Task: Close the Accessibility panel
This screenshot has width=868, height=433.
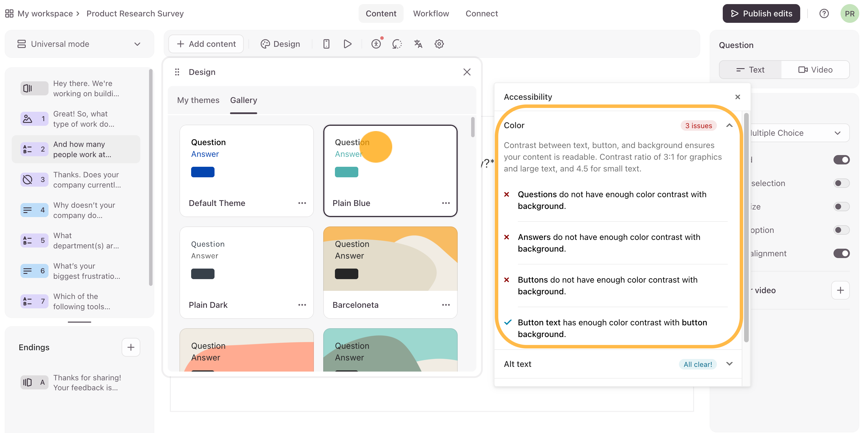Action: 738,97
